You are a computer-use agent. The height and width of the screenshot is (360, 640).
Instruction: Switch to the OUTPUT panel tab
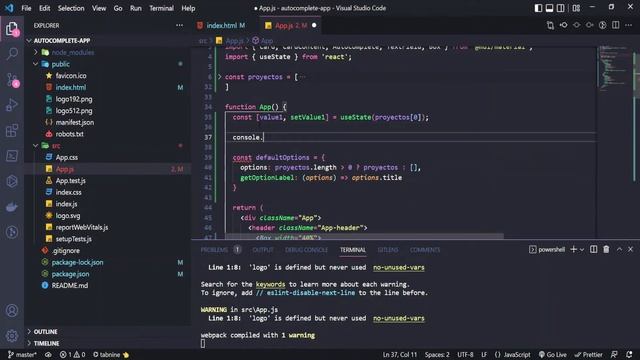click(x=263, y=250)
